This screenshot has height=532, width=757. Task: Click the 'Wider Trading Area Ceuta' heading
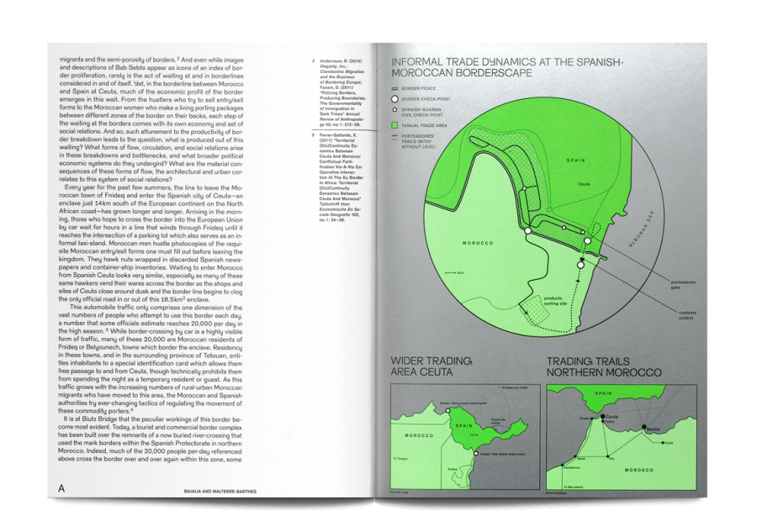coord(432,366)
